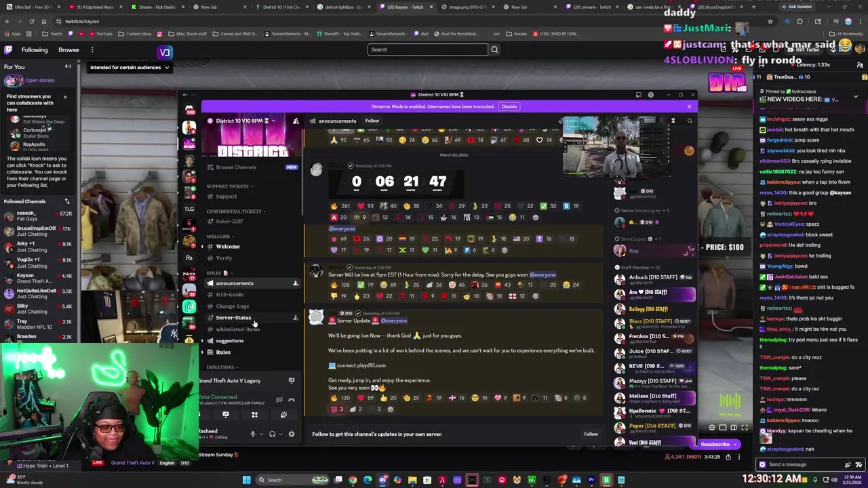This screenshot has width=868, height=488.
Task: Toggle noise suppression in voice panel
Action: coord(279,400)
